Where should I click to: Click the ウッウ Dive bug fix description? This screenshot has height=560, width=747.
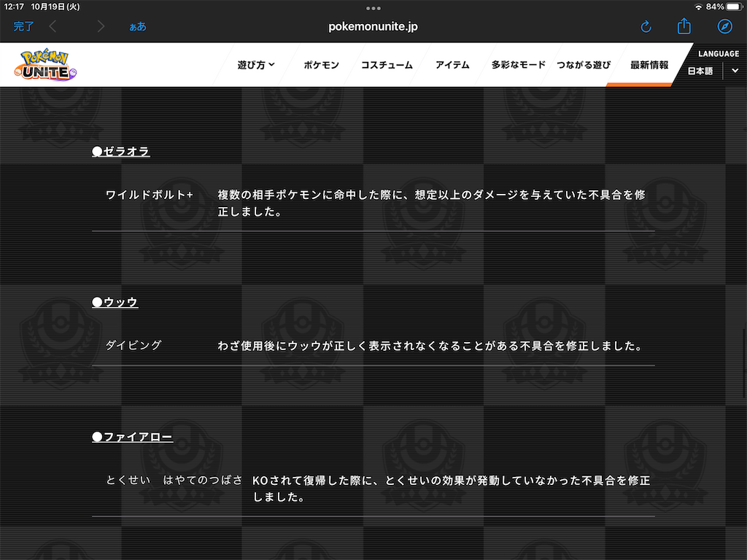pos(431,346)
